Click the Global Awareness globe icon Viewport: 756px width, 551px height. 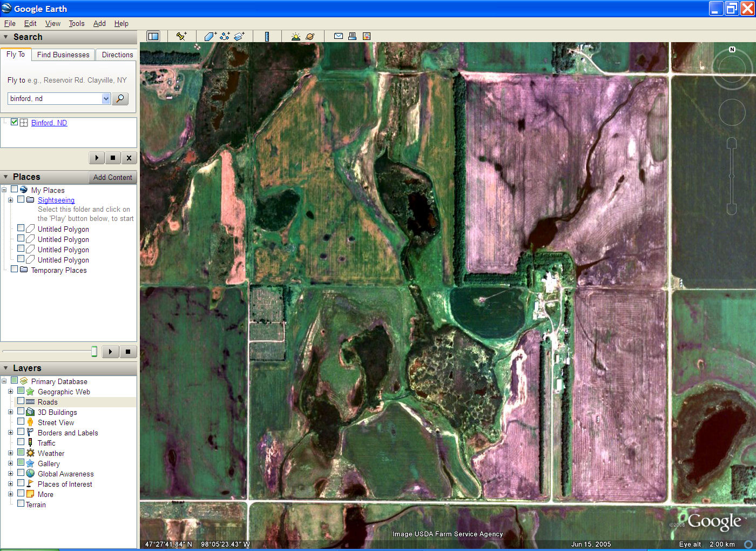[x=30, y=474]
